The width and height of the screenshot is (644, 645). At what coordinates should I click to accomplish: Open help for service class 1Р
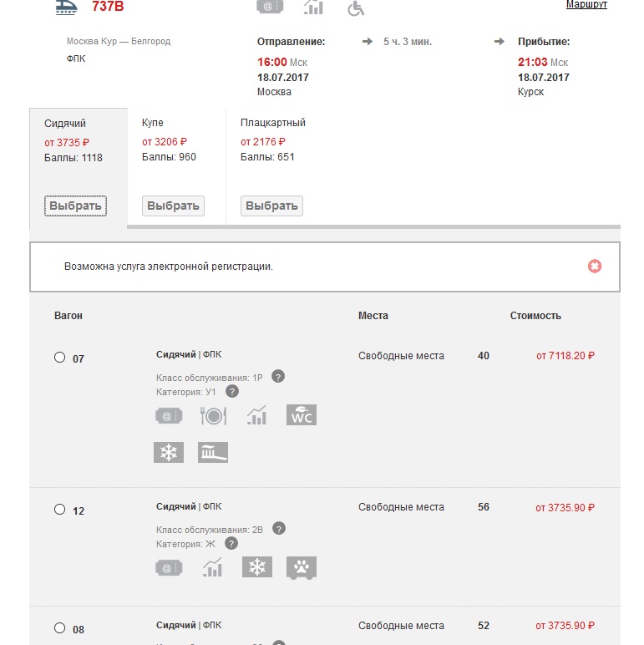pos(279,377)
